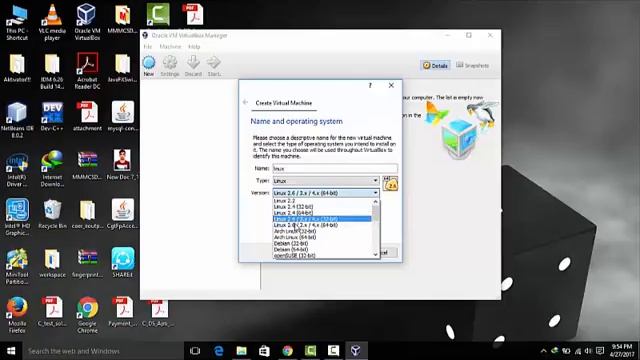Click the Windows Start button

click(11, 351)
